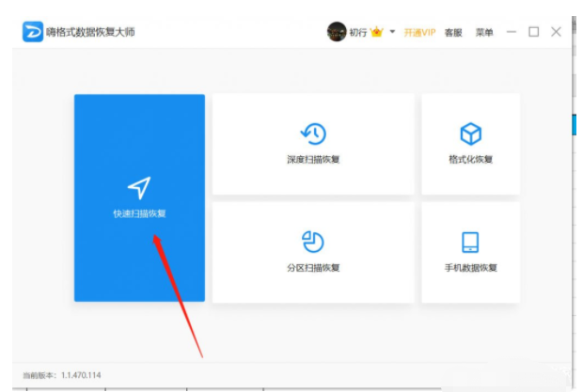Open the 初行 user avatar
Image resolution: width=583 pixels, height=392 pixels.
coord(337,32)
